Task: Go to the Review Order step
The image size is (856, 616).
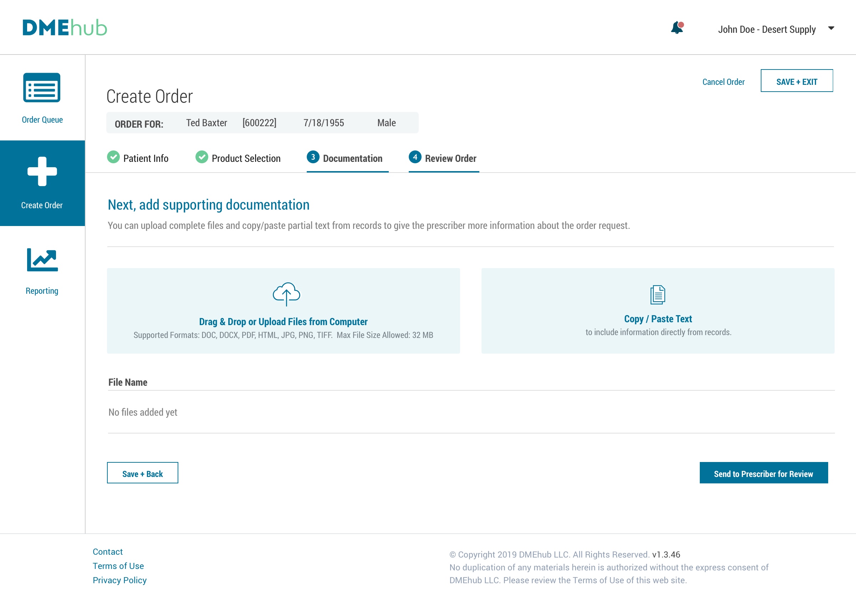Action: point(450,158)
